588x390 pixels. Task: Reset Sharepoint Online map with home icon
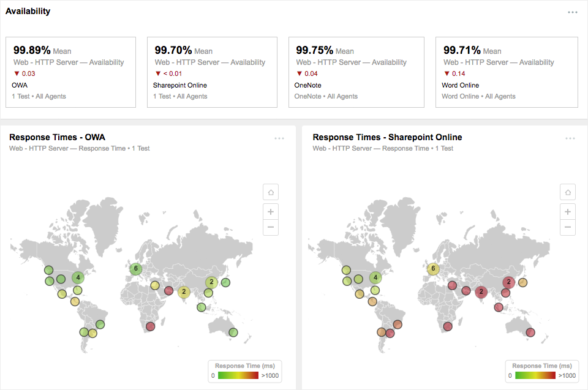tap(568, 192)
